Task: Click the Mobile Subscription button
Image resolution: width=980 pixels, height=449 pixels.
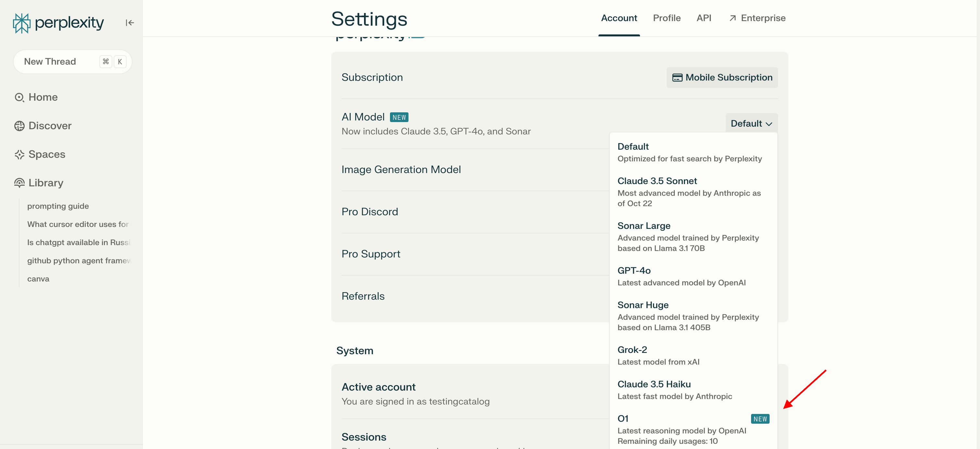Action: point(722,78)
